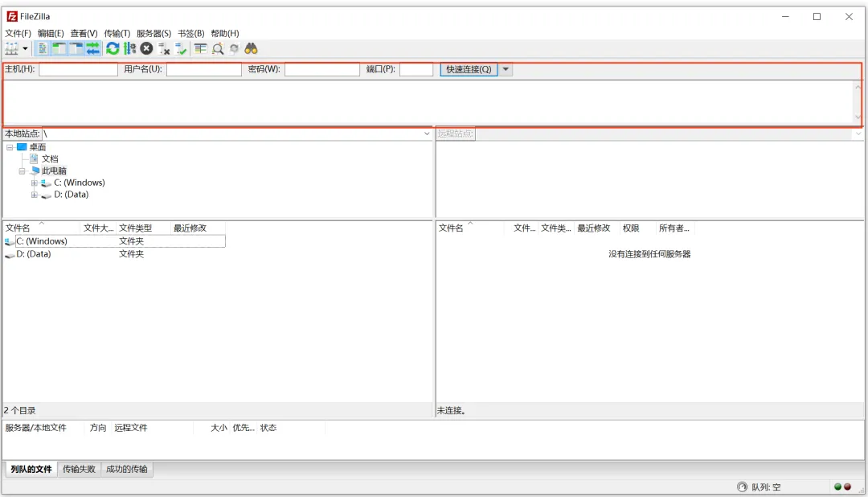Click the 状态 queue column header
The image size is (868, 497).
pos(291,429)
